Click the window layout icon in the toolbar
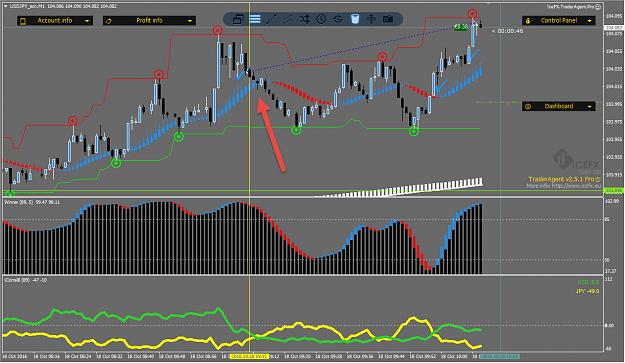 coord(238,19)
